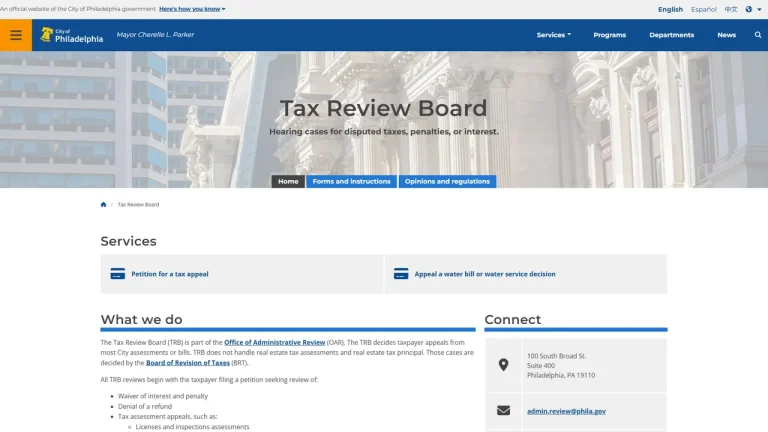Click Tax Review Board breadcrumb text
The image size is (768, 432).
138,205
